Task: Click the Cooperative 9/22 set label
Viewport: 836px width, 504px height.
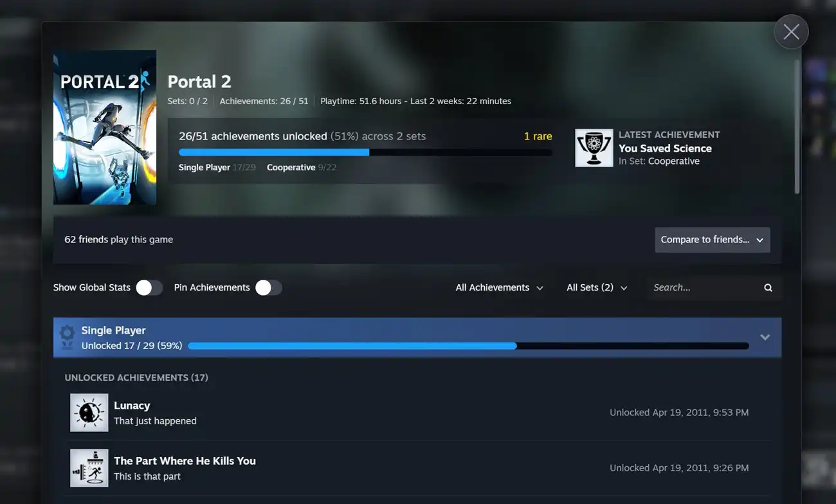Action: coord(302,167)
